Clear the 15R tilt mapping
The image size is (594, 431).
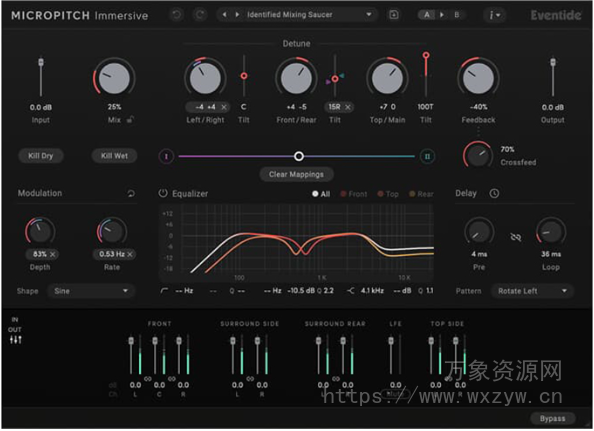point(347,107)
